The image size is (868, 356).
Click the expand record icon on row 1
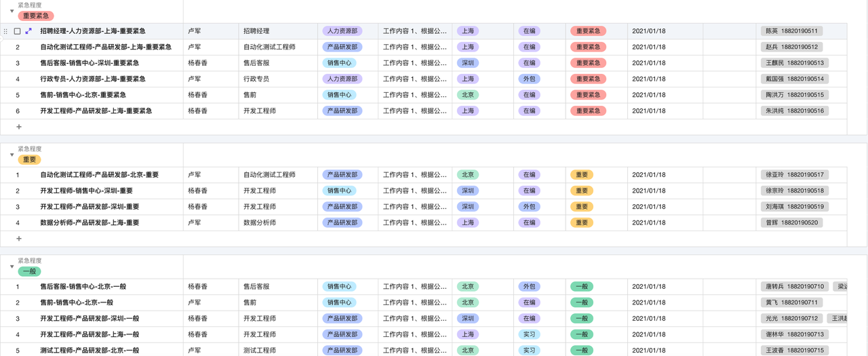(28, 31)
